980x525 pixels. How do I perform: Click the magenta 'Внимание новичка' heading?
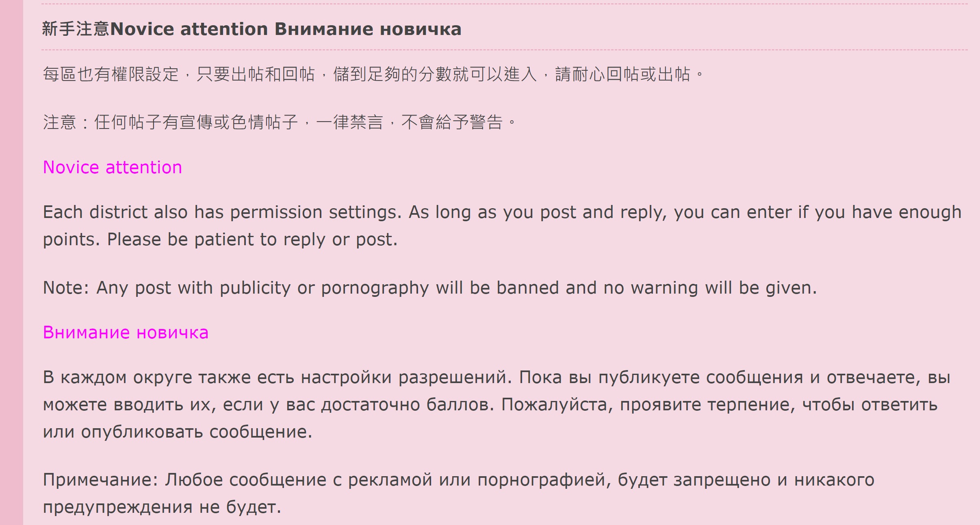point(126,332)
